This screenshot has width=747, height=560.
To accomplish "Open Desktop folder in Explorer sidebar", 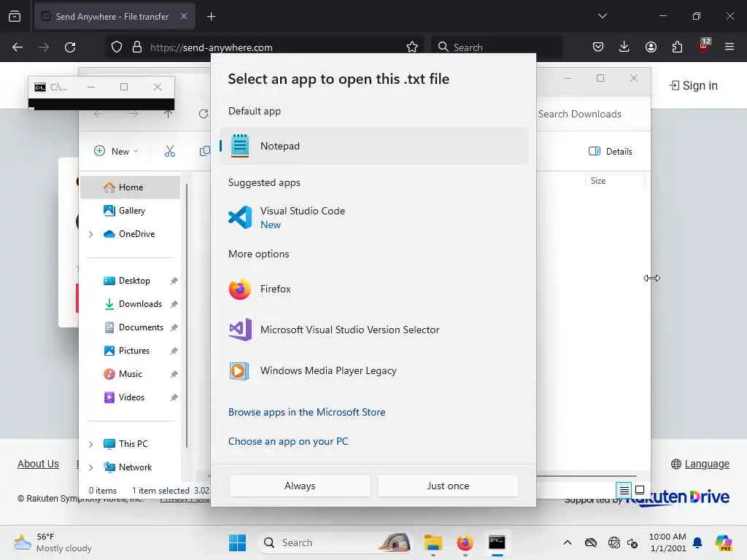I will [130, 281].
